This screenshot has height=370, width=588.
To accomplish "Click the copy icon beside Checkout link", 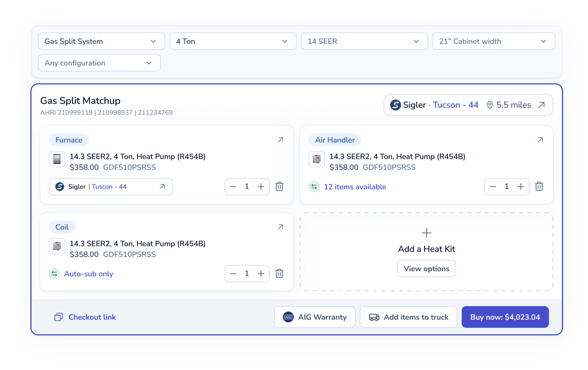I will pos(58,317).
